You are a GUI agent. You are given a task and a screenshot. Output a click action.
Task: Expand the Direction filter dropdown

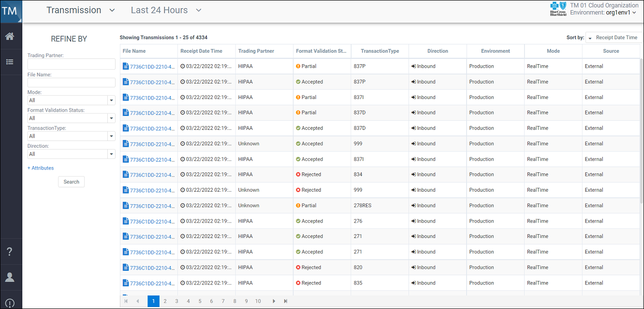111,154
